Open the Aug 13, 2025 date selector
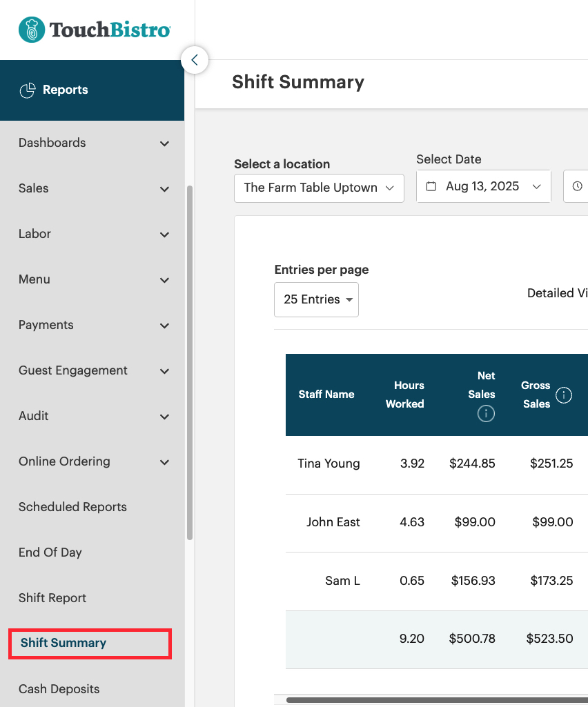Viewport: 588px width, 707px height. tap(483, 187)
